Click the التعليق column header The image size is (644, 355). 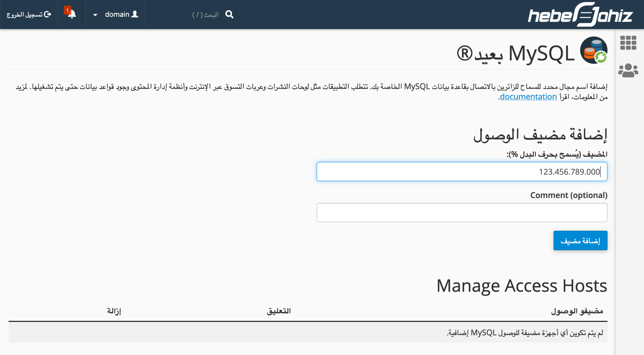coord(279,311)
